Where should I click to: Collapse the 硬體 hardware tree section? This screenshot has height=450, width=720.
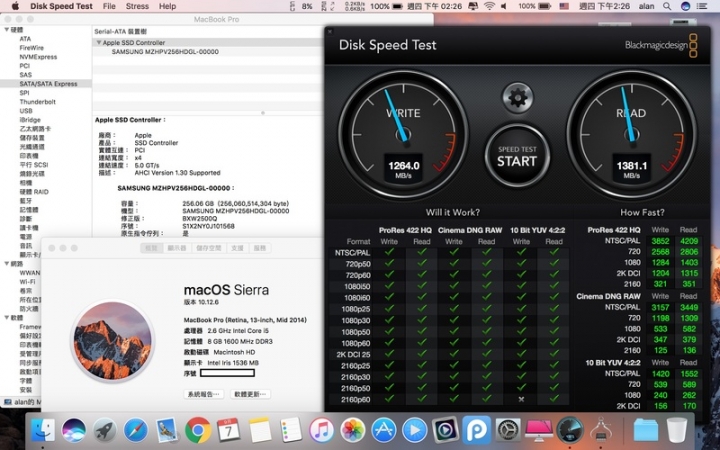(x=6, y=30)
